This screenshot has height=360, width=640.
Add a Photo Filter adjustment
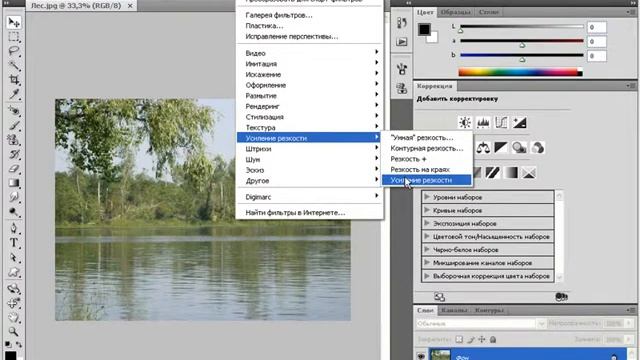[x=519, y=147]
